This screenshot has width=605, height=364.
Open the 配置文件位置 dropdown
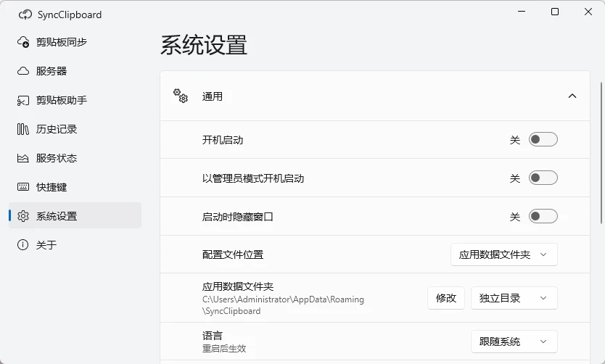[x=504, y=255]
